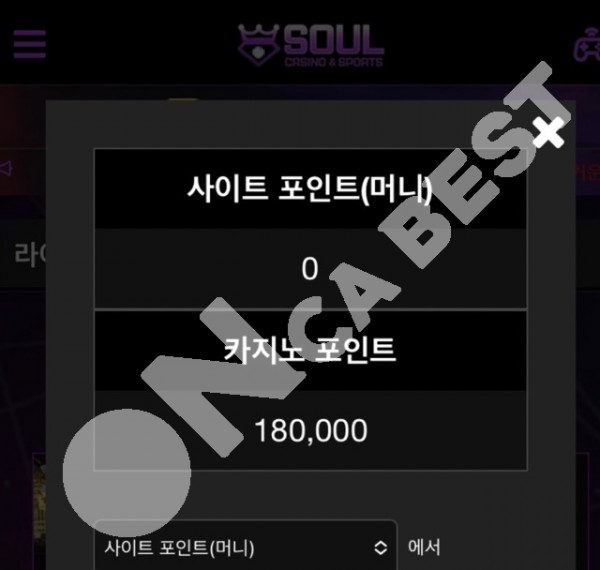Viewport: 600px width, 570px height.
Task: Select the 사이트 포인트(머니) header cell
Action: 310,189
